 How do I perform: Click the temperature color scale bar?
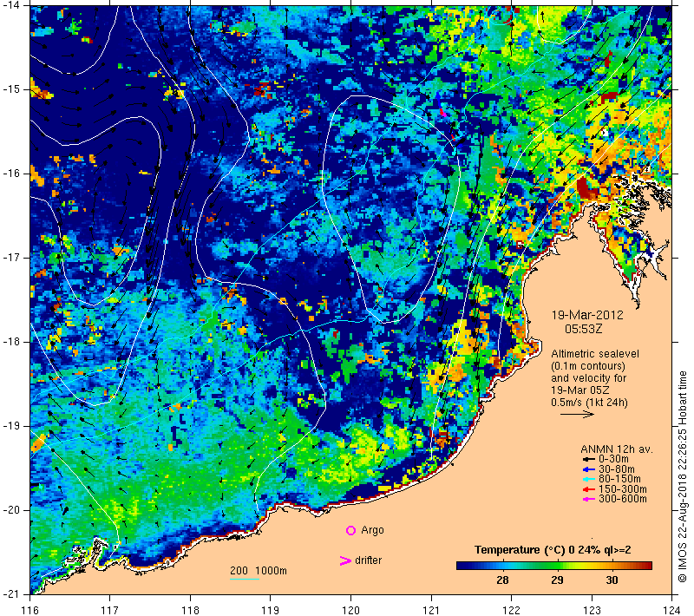[554, 566]
